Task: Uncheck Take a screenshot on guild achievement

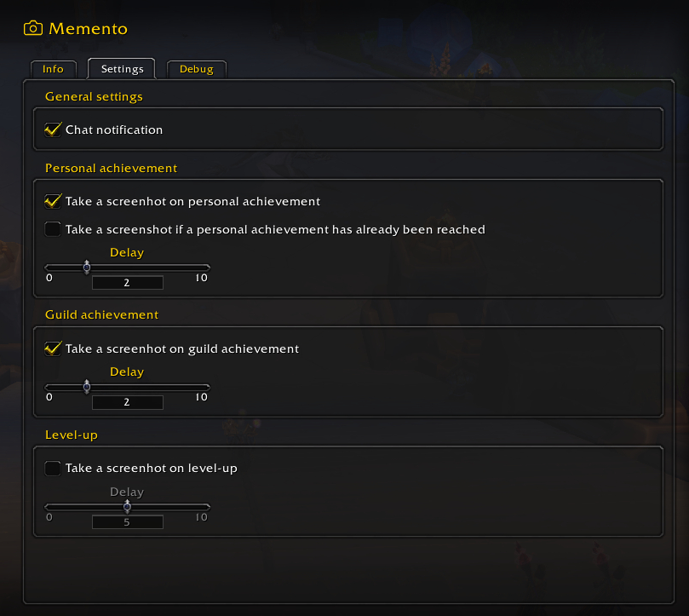Action: coord(53,348)
